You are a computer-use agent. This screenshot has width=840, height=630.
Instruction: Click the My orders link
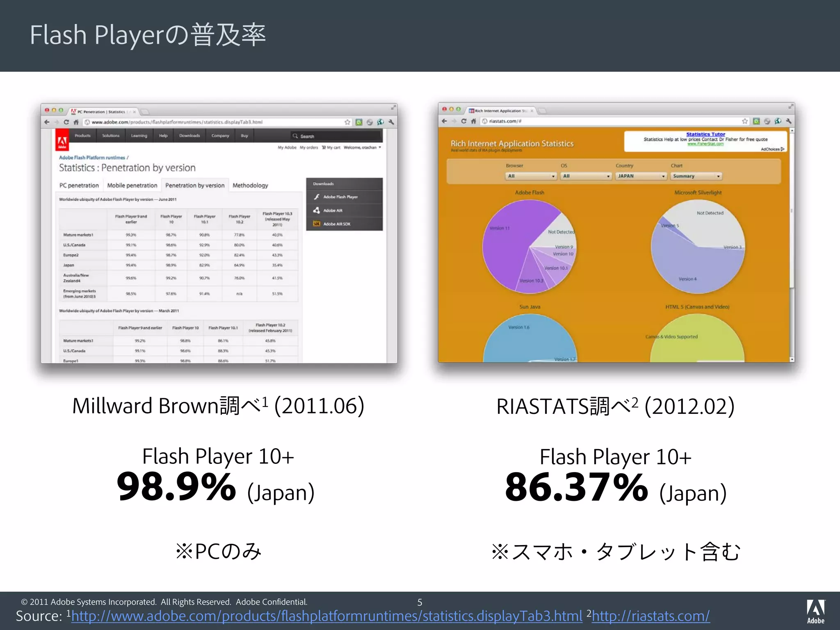point(309,147)
